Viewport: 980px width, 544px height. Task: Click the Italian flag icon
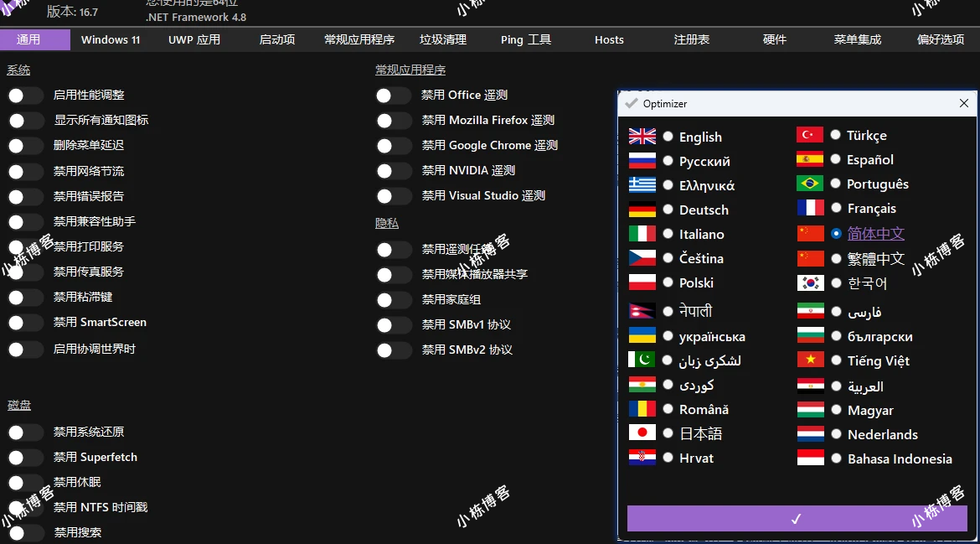(642, 234)
